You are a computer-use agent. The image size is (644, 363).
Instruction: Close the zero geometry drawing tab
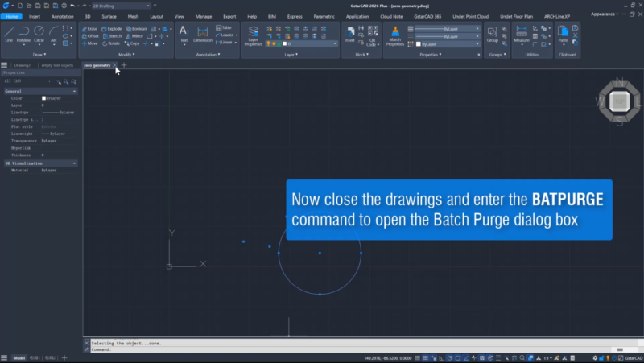click(x=114, y=65)
